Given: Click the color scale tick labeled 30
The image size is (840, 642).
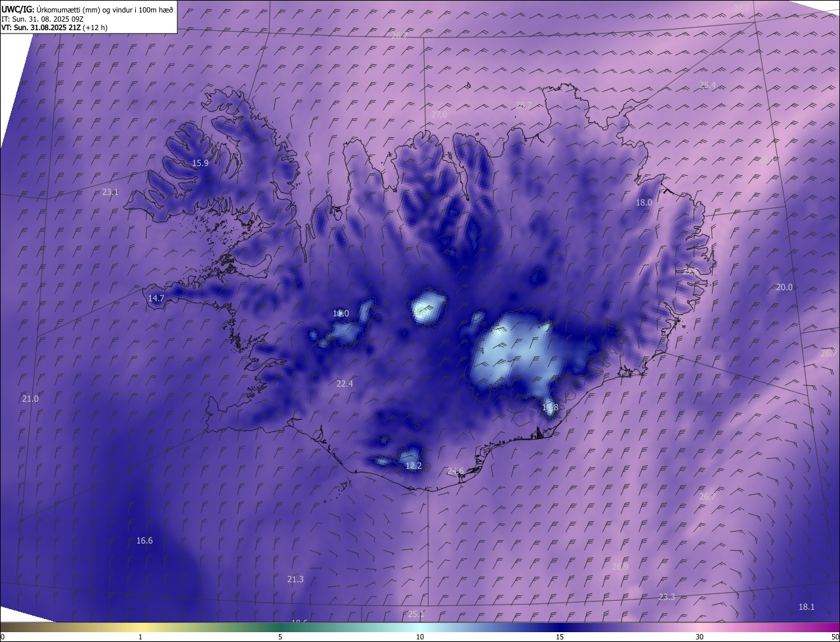Looking at the screenshot, I should tap(700, 637).
